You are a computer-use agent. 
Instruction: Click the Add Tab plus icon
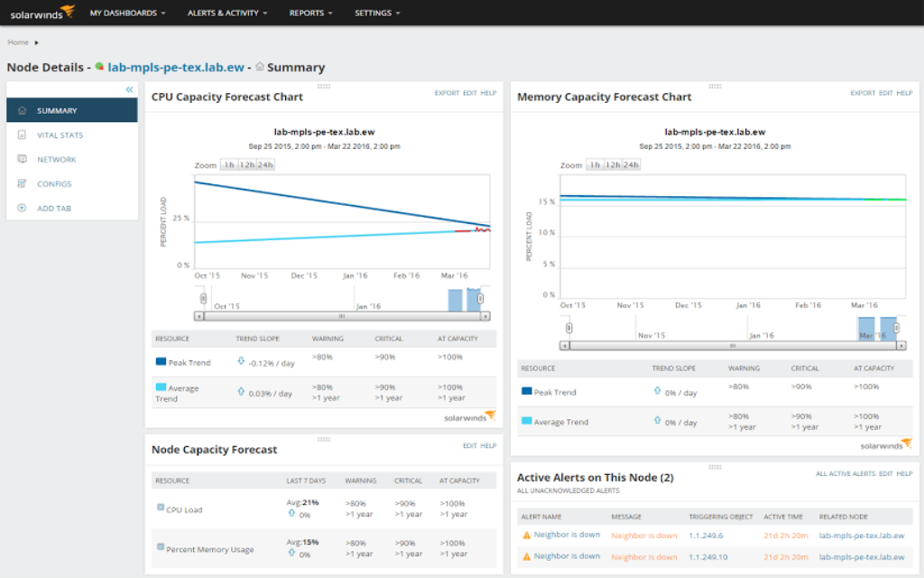[x=22, y=208]
